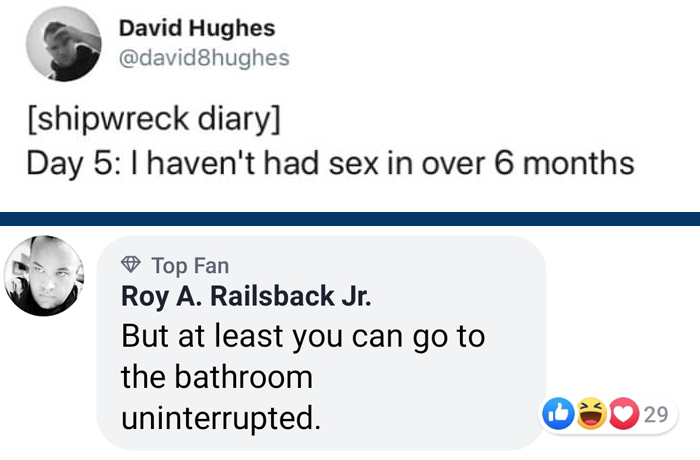Click the dark blue divider bar
700x460 pixels.
[350, 218]
